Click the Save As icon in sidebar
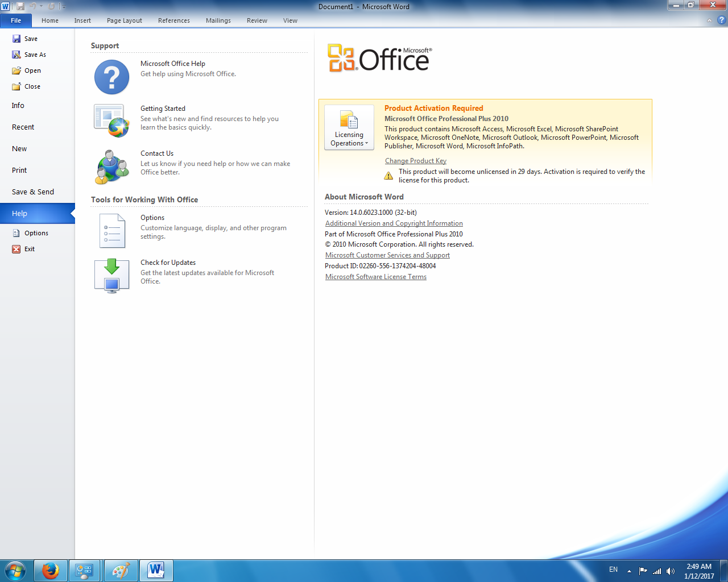This screenshot has height=582, width=728. tap(16, 55)
